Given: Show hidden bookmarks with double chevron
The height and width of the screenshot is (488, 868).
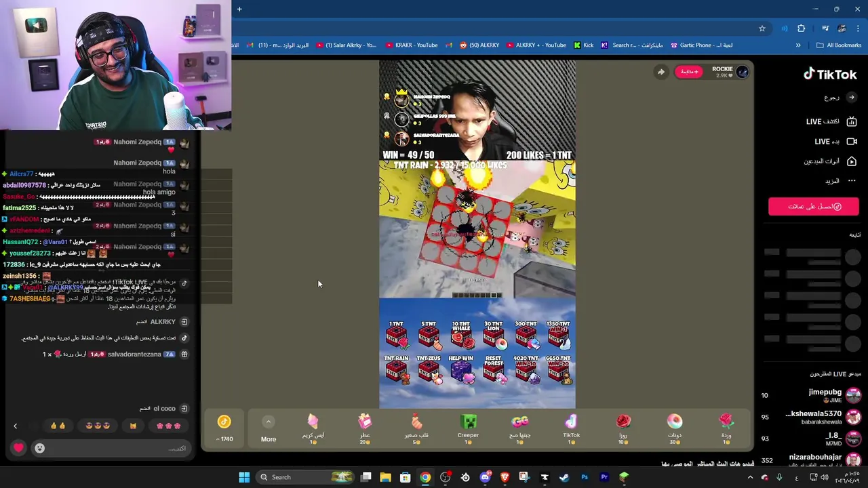Looking at the screenshot, I should coord(798,45).
